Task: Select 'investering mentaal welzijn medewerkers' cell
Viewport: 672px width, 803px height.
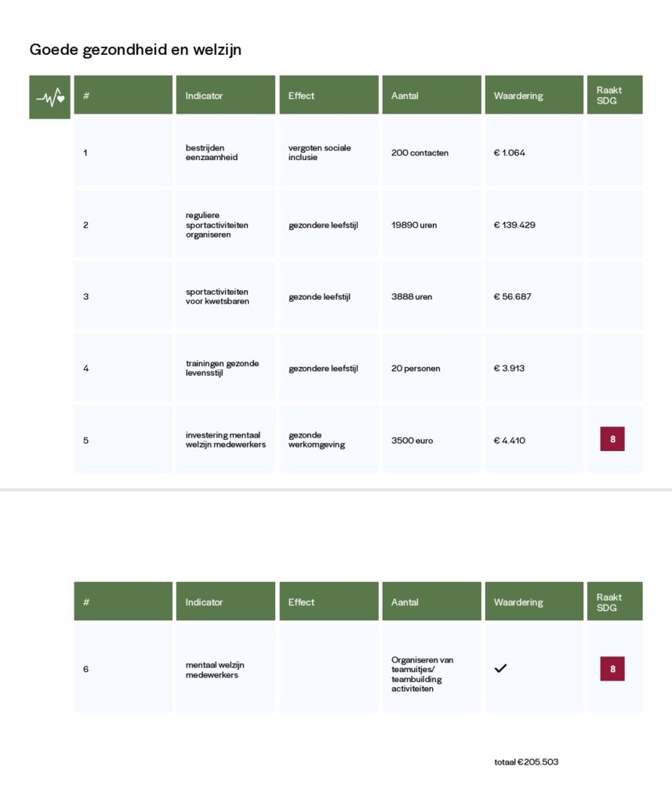Action: [225, 440]
